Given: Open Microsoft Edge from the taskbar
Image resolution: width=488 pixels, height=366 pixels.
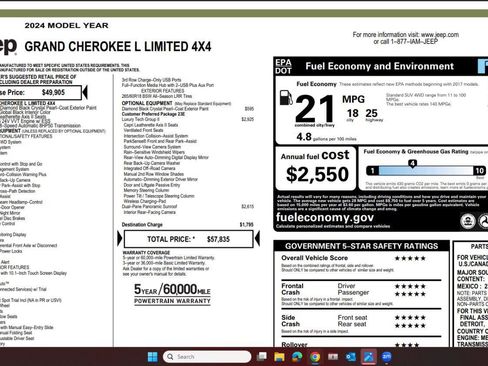Looking at the screenshot, I should [x=297, y=357].
